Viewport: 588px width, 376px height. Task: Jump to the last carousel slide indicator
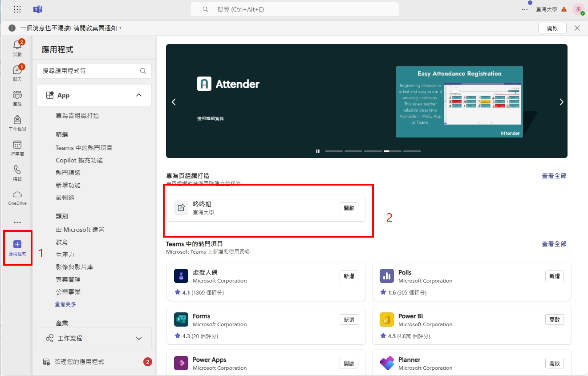coord(412,151)
